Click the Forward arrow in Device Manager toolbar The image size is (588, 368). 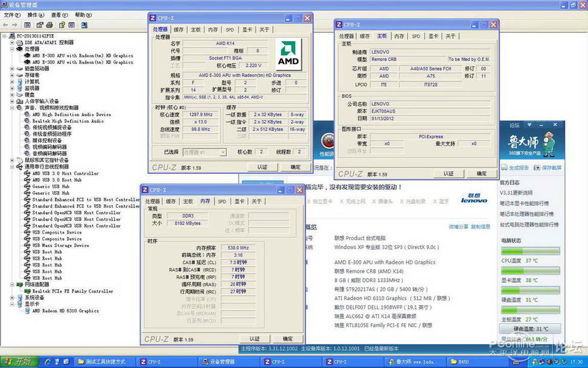pos(14,25)
